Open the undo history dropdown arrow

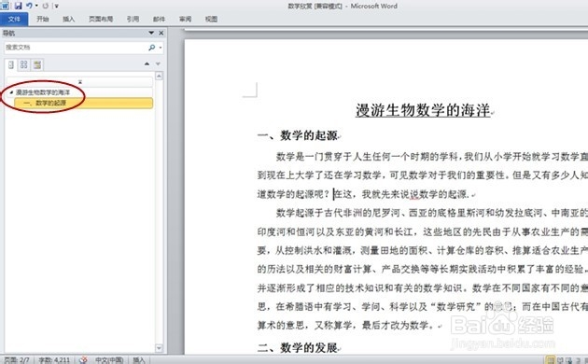coord(36,6)
